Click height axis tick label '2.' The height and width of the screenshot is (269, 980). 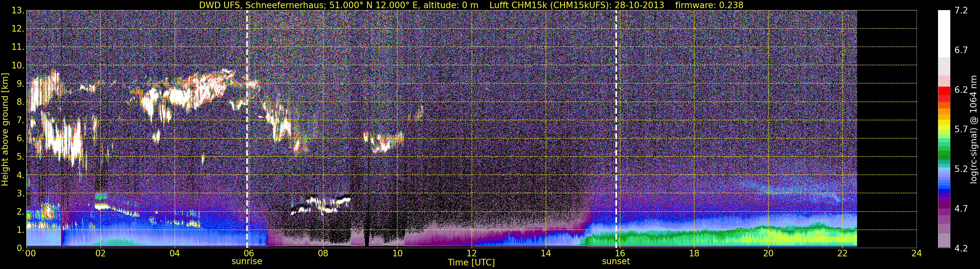20,211
